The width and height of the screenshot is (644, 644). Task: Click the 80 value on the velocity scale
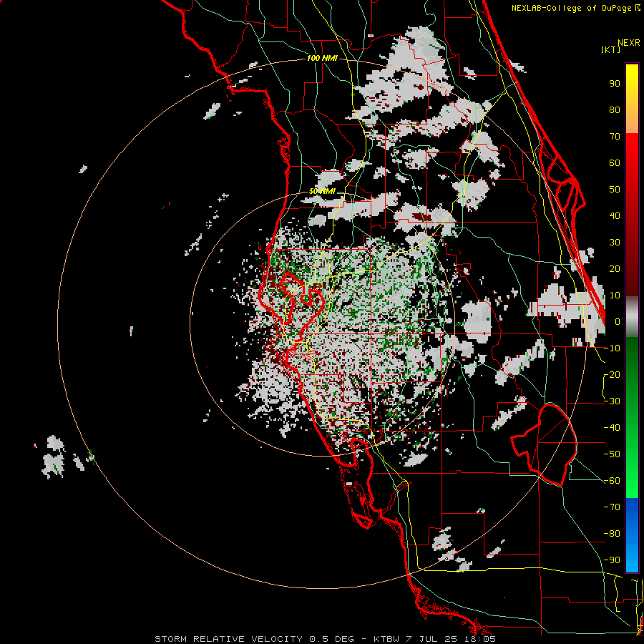pyautogui.click(x=615, y=109)
